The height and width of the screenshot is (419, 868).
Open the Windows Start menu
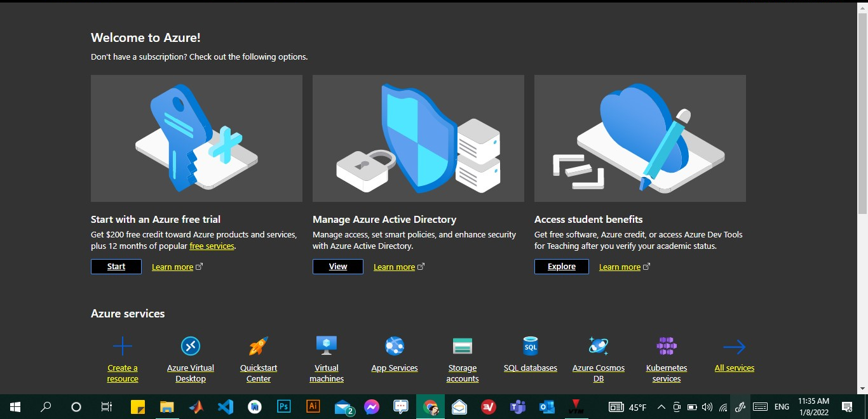15,407
